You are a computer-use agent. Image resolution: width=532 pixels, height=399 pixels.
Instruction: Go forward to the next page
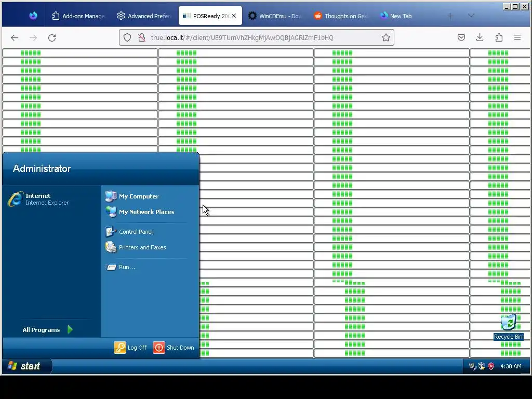click(33, 37)
